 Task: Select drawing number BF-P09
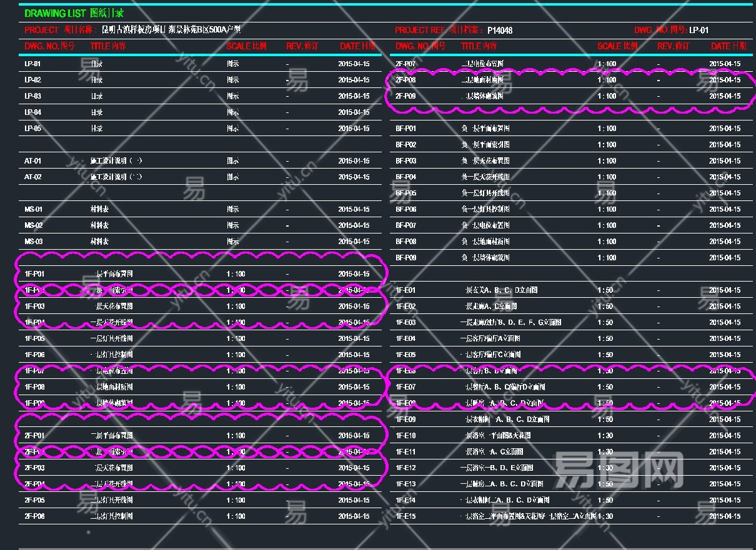[405, 258]
